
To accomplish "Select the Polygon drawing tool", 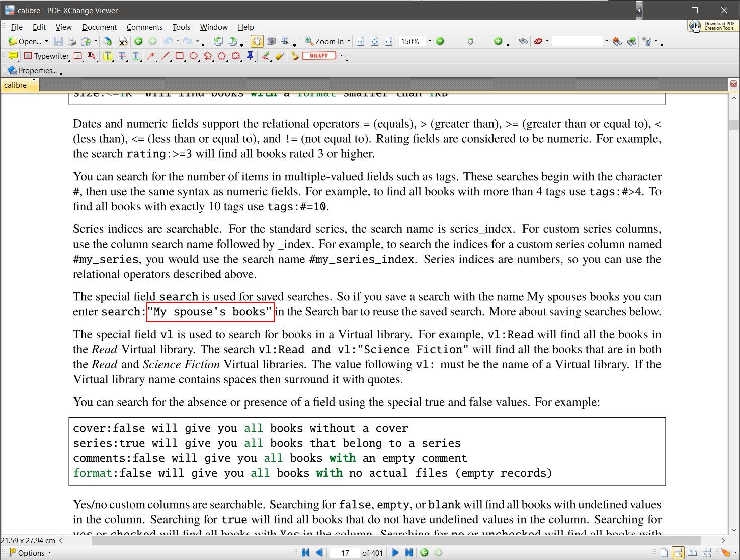I will (221, 56).
